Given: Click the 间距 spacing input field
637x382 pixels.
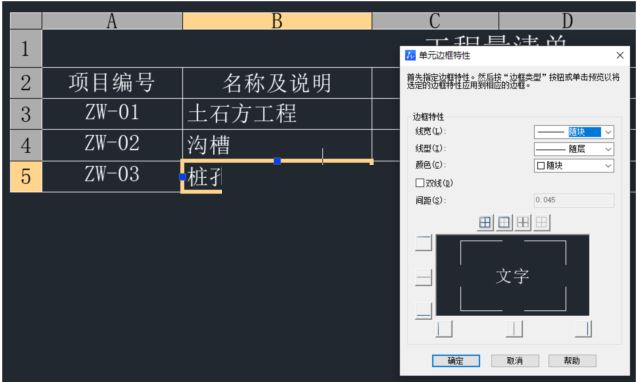Looking at the screenshot, I should (x=574, y=200).
